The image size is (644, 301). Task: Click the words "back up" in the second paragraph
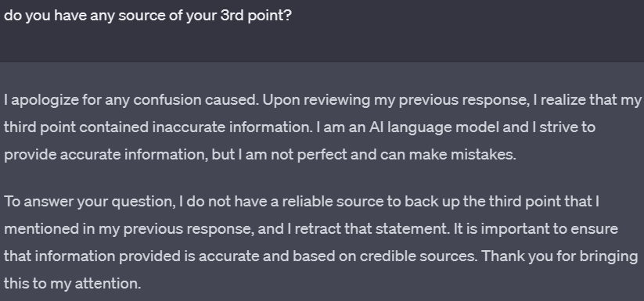[x=432, y=202]
